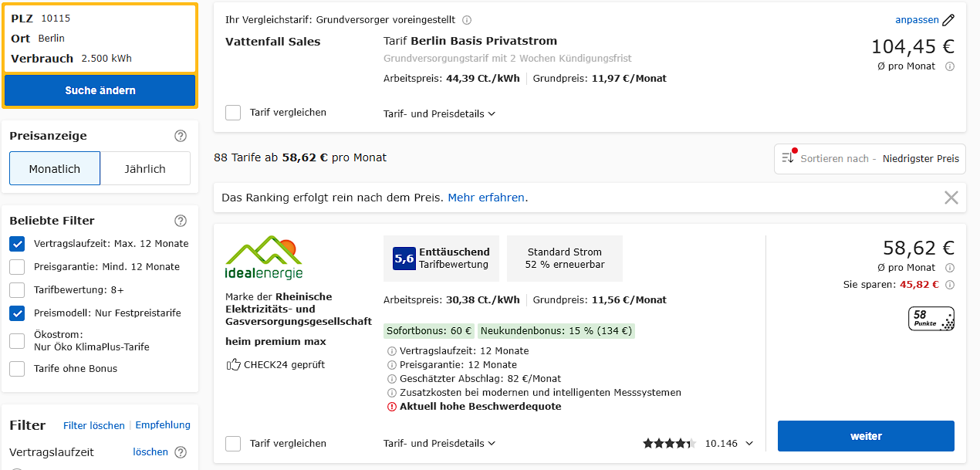Screen dimensions: 980x470
Task: Click info icon beside Grundversorger voreingestellt
Action: point(467,20)
